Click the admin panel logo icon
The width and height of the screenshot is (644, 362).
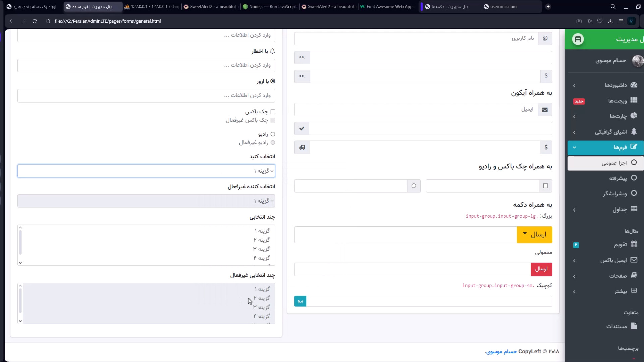pyautogui.click(x=578, y=39)
